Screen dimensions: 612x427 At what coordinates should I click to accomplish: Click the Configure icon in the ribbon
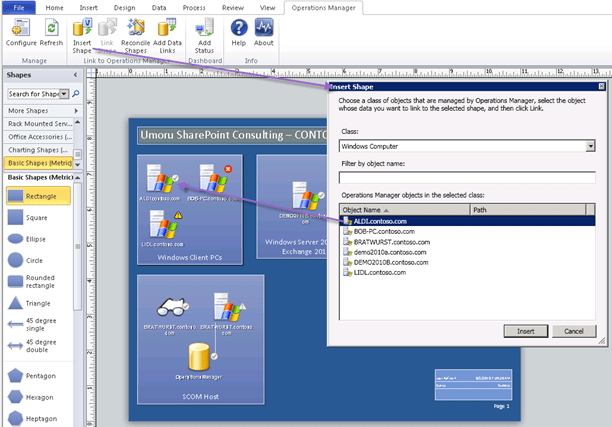pyautogui.click(x=20, y=28)
